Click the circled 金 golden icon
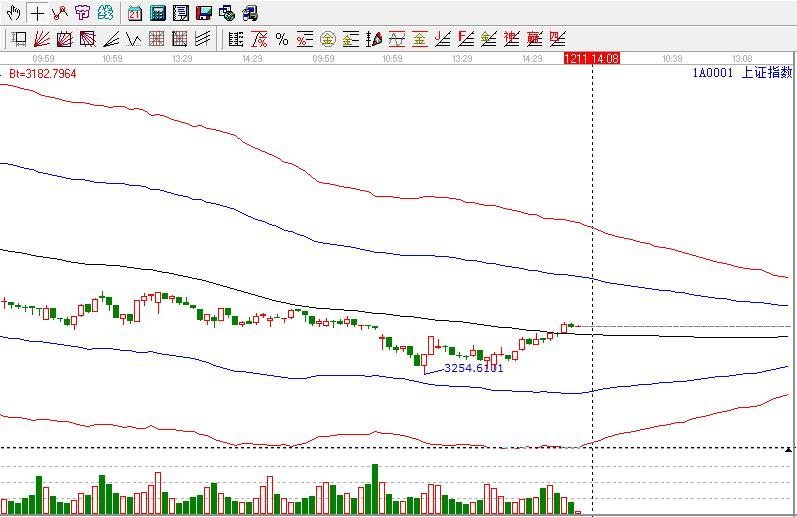Viewport: 797px width, 517px height. tap(328, 39)
